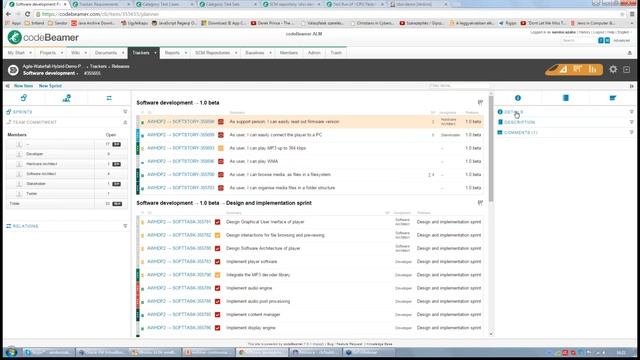
Task: Open the Wiki tab
Action: click(76, 53)
